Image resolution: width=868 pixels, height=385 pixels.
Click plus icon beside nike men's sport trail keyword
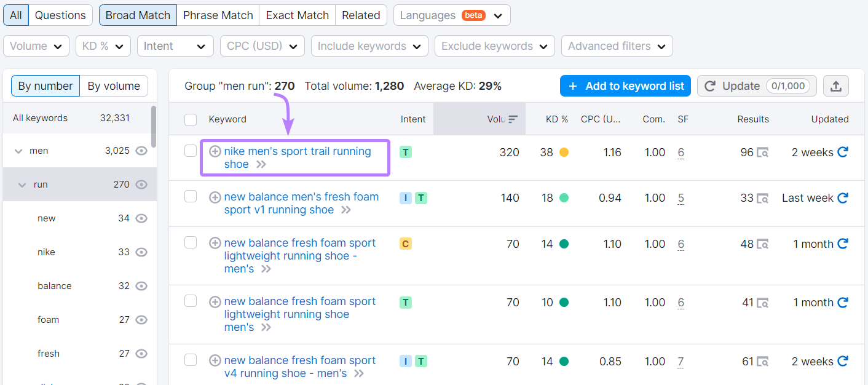click(215, 151)
